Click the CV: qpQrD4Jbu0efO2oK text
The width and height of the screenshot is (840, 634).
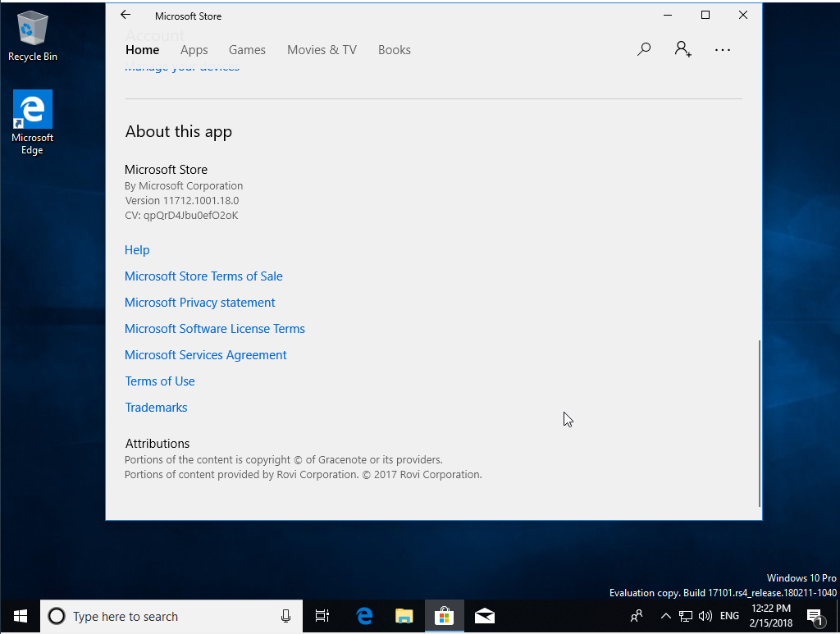coord(181,215)
